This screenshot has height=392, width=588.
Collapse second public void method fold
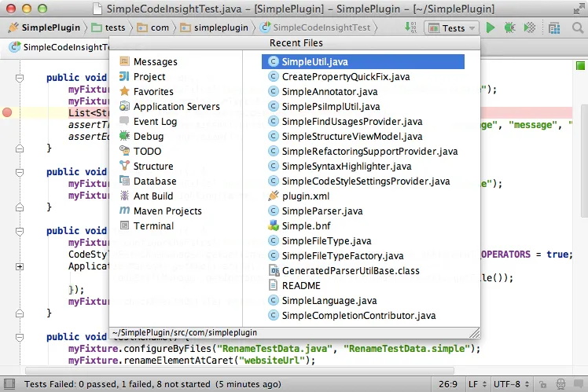(x=20, y=172)
